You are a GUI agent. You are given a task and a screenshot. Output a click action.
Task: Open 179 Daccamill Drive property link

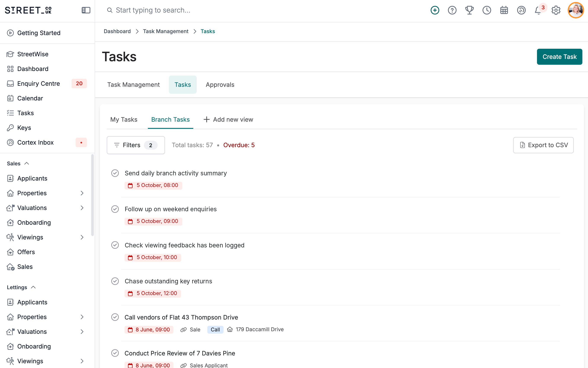click(255, 329)
